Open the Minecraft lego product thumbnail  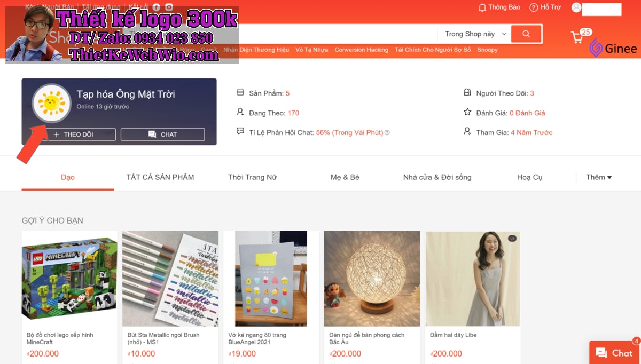point(69,279)
